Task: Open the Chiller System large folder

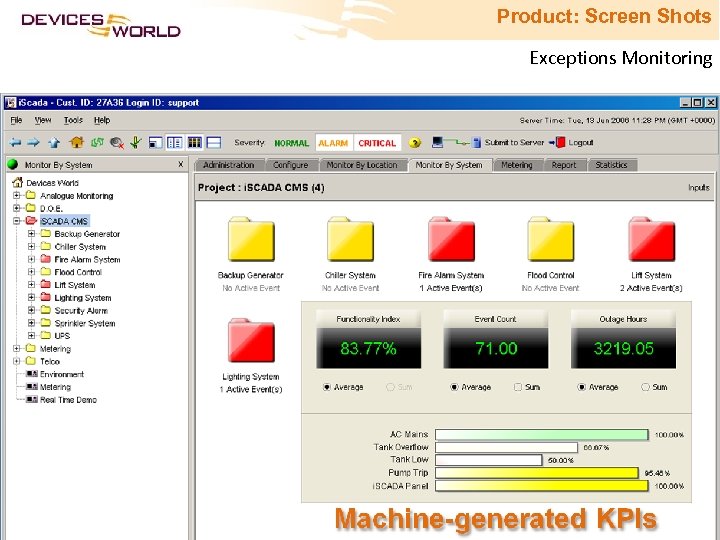Action: pos(350,239)
